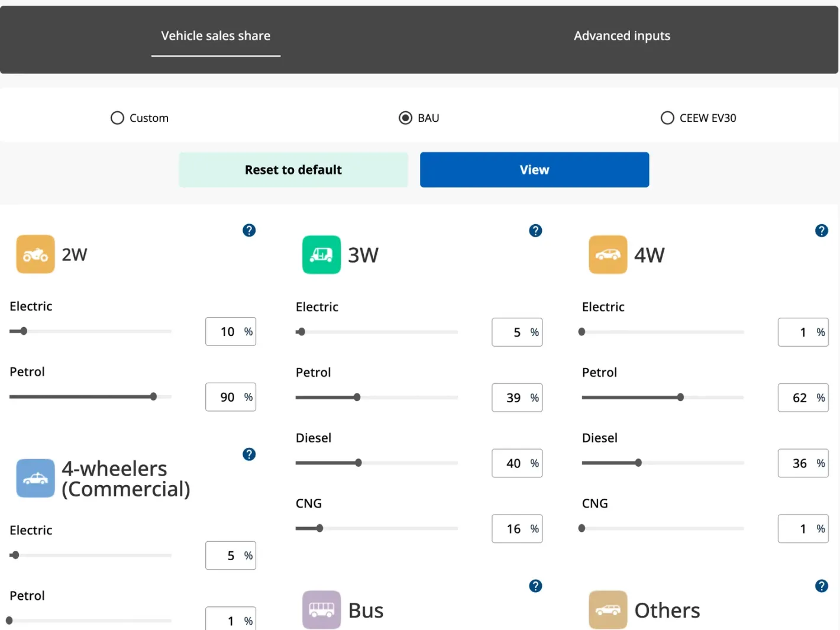Switch to the Vehicle sales share tab
This screenshot has width=840, height=630.
[x=216, y=36]
